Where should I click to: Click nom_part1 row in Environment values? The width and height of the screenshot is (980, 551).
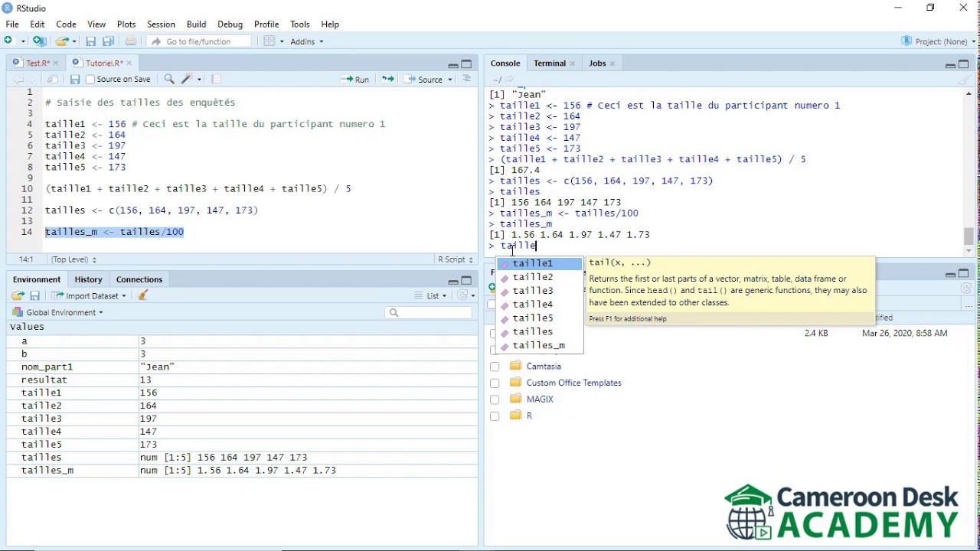[x=242, y=367]
